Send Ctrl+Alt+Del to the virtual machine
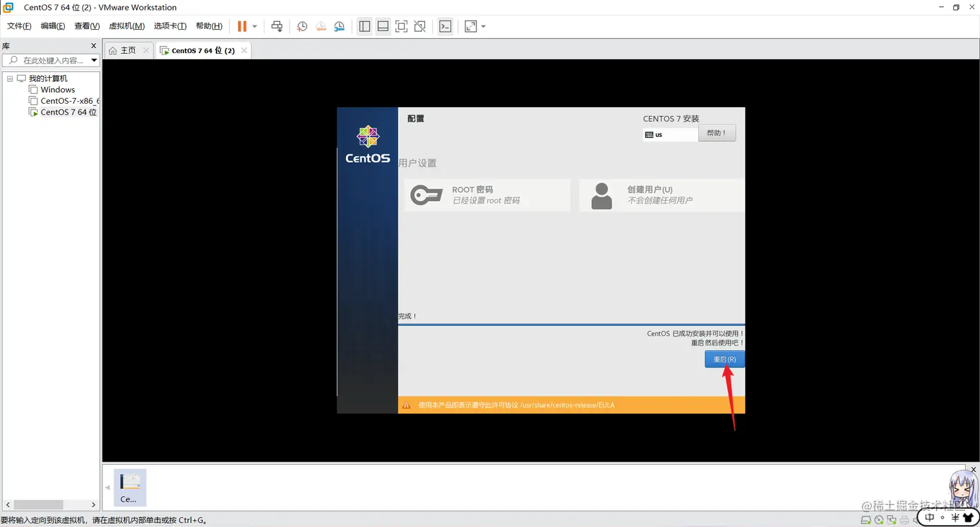The height and width of the screenshot is (527, 980). [277, 26]
